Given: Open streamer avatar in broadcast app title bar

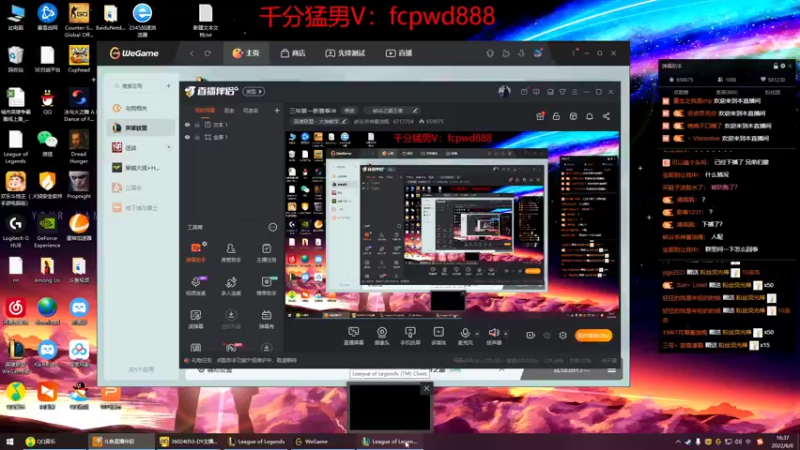Looking at the screenshot, I should [x=504, y=91].
